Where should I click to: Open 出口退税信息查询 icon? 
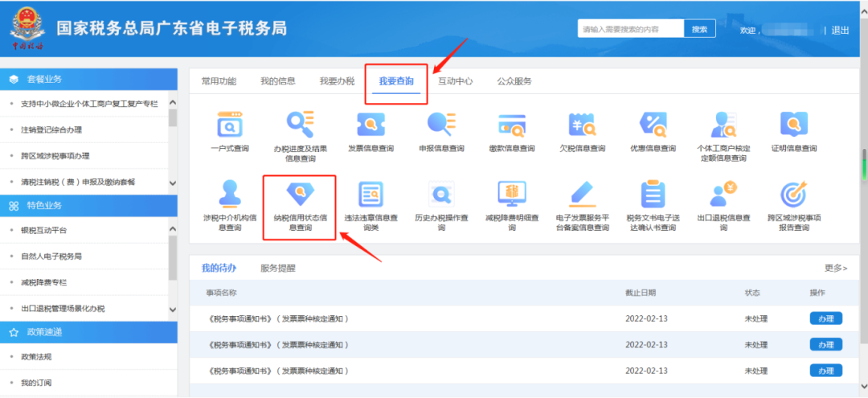coord(723,195)
